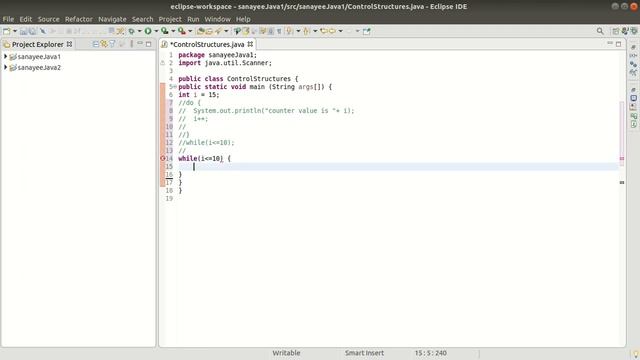Open the New wizard dropdown arrow
The image size is (640, 360).
[x=15, y=31]
